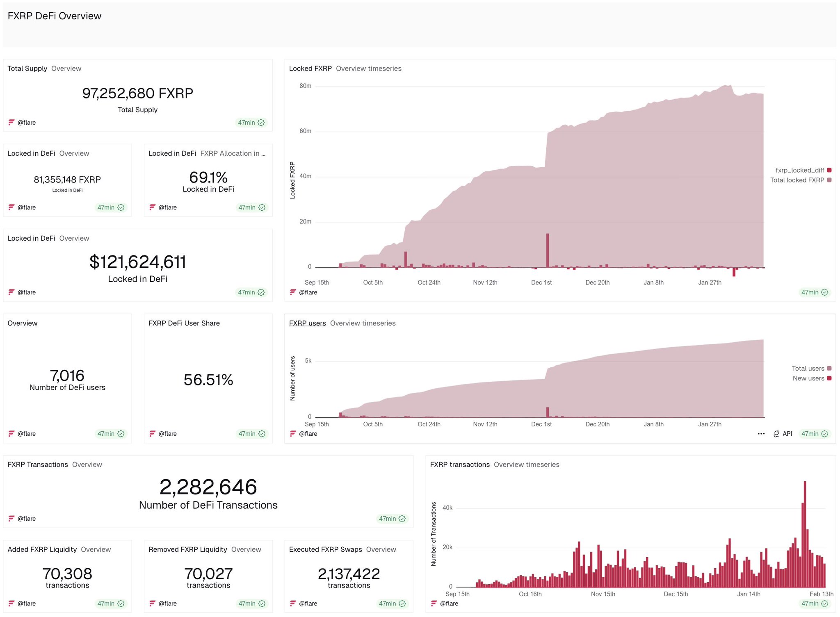Expand the truncated FXRP Allocation title
The height and width of the screenshot is (617, 840).
(x=233, y=153)
